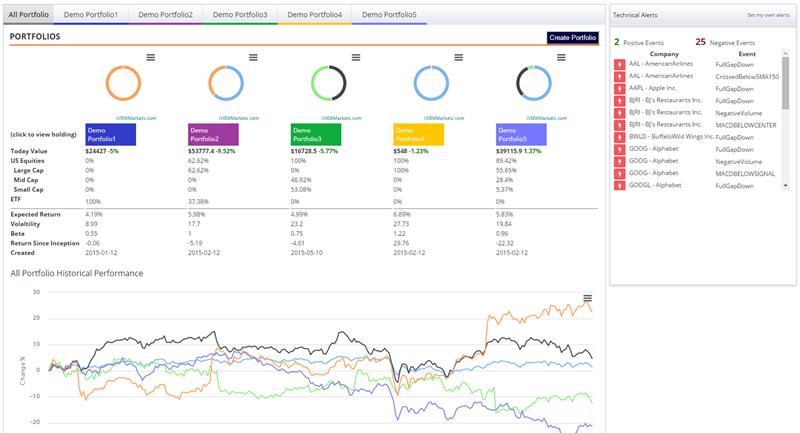Click Set my own alerts link
The image size is (800, 433).
click(768, 15)
